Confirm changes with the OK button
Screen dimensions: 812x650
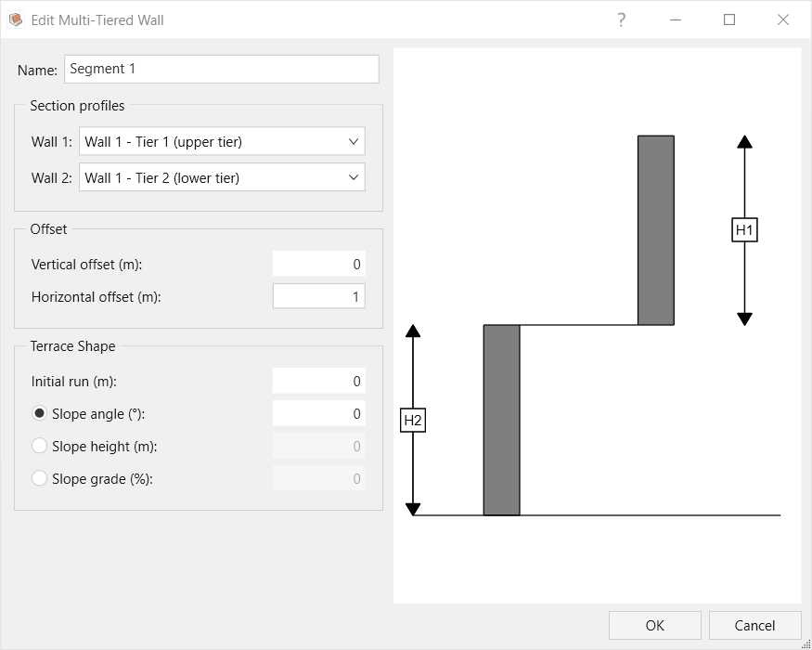[x=654, y=625]
